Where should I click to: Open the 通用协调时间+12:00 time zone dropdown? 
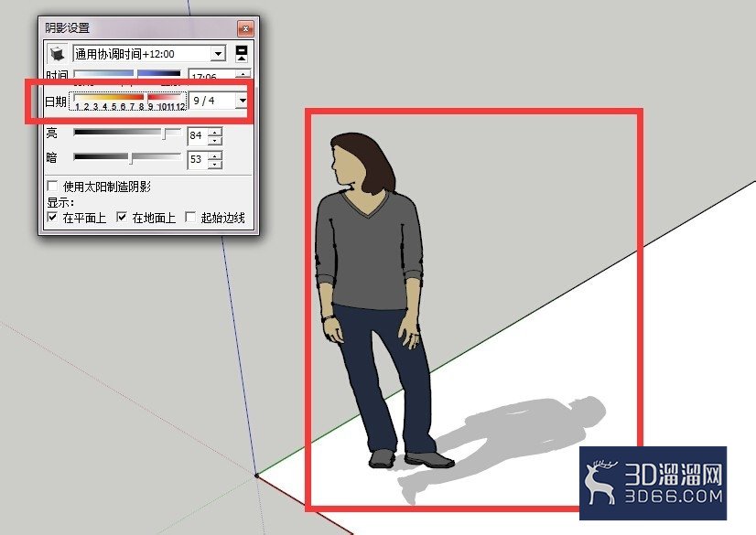tap(218, 53)
